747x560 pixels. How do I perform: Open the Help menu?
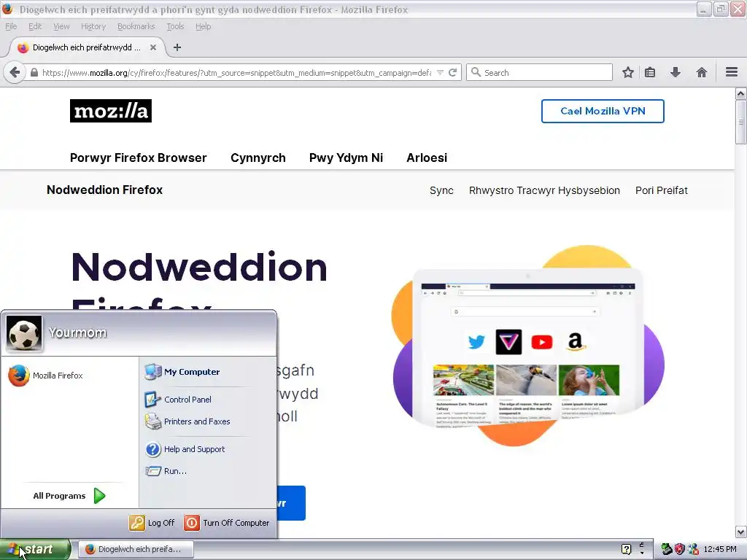(x=203, y=26)
